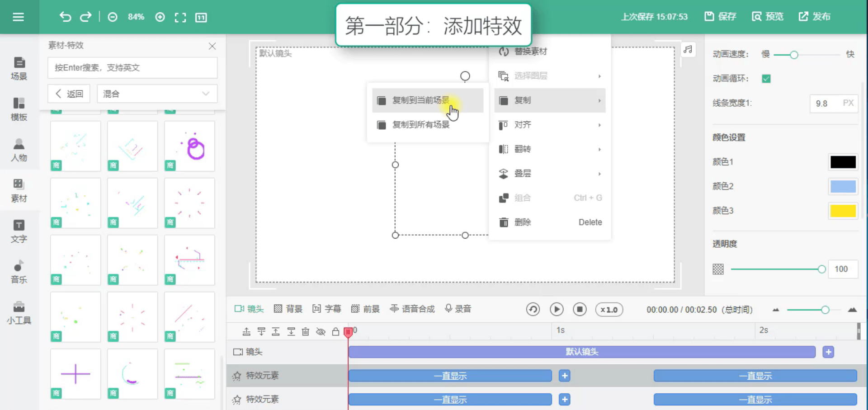868x410 pixels.
Task: Zoom out with the minus icon
Action: tap(113, 17)
